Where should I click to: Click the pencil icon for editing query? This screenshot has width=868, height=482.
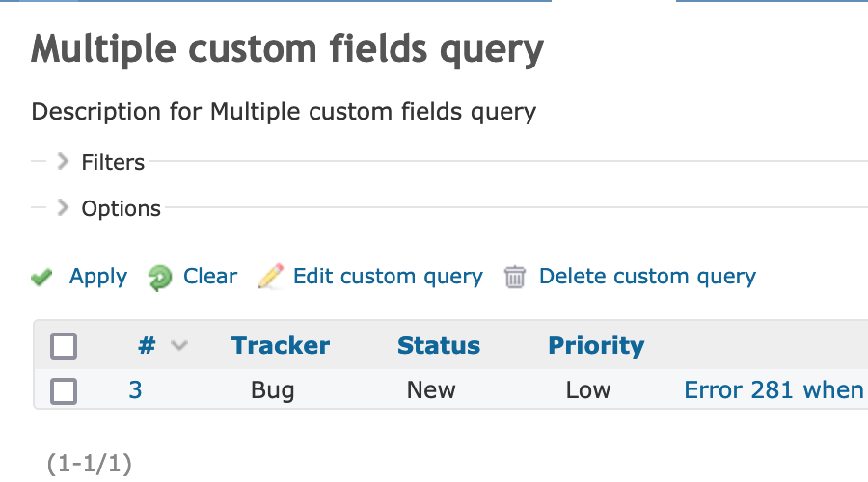(271, 278)
